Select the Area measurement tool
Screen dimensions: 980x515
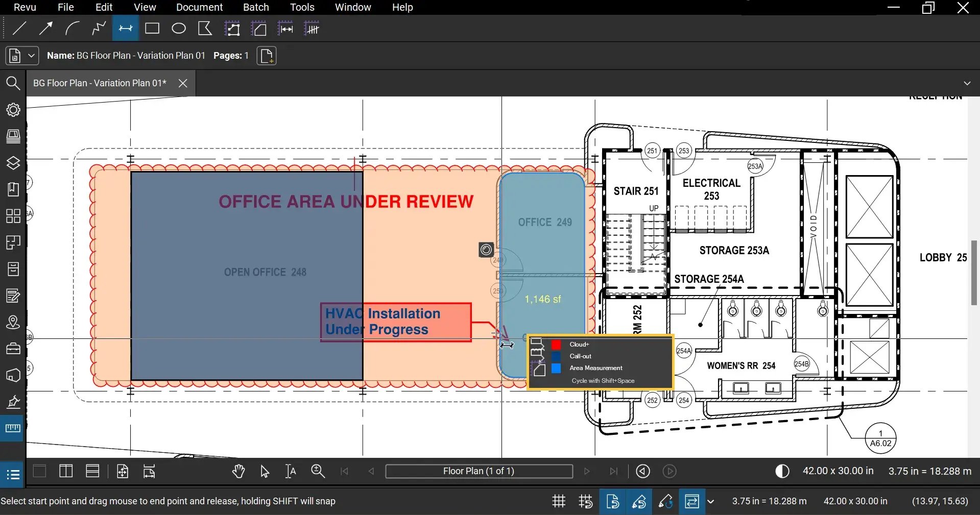click(259, 29)
